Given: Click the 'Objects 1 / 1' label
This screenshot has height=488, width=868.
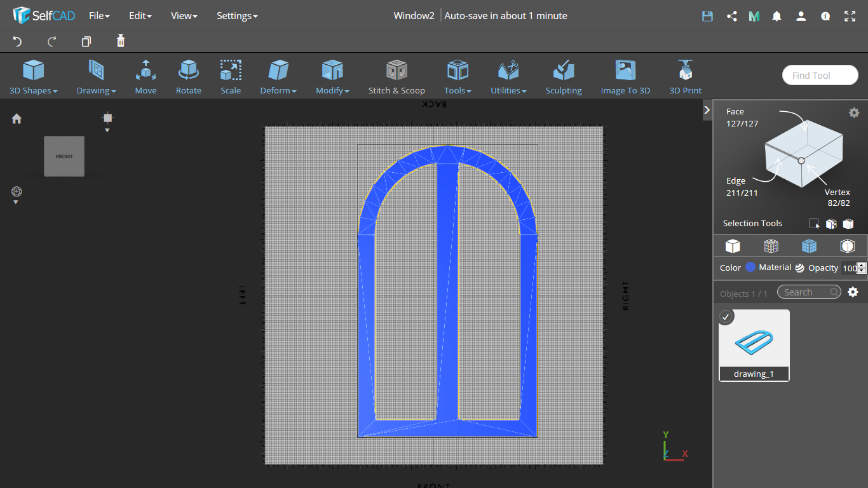Looking at the screenshot, I should (743, 294).
